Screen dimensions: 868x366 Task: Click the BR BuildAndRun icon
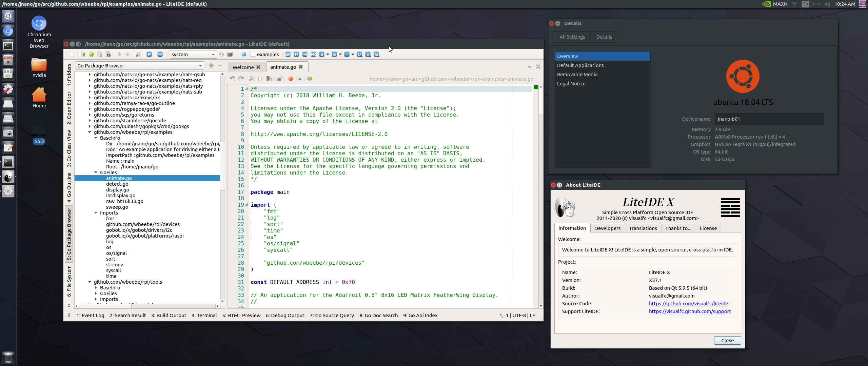(x=288, y=54)
